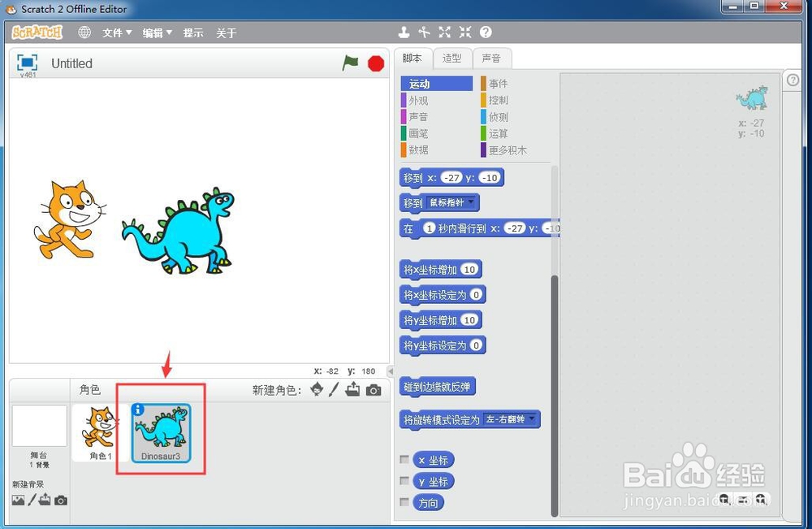Click the orange cat on the stage
Screen dimensions: 812x529
point(71,219)
